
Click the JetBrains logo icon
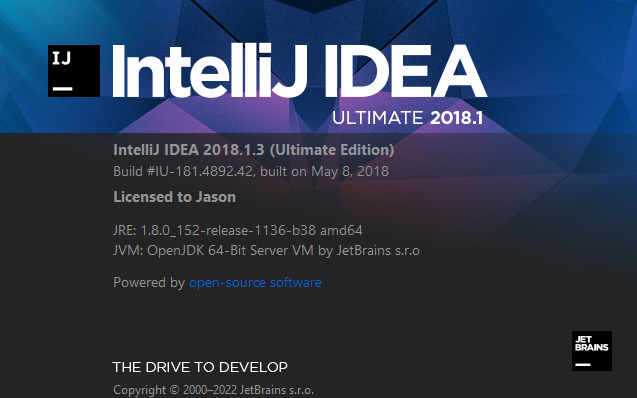pyautogui.click(x=592, y=351)
